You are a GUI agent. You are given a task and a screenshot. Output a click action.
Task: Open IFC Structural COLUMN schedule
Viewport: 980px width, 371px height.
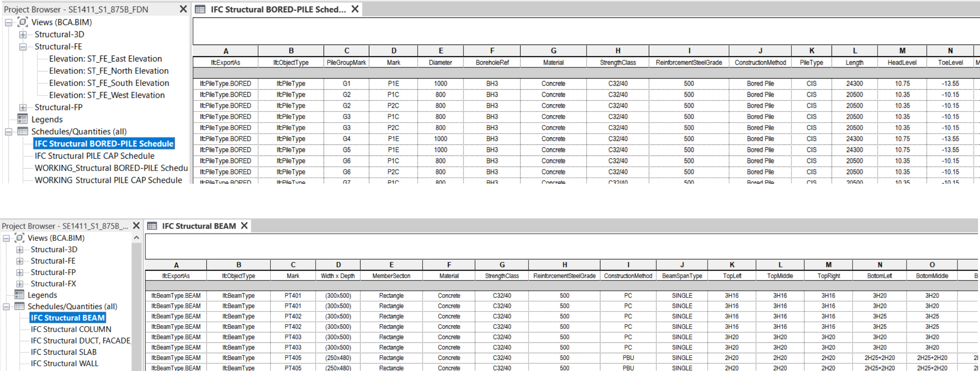(x=71, y=329)
